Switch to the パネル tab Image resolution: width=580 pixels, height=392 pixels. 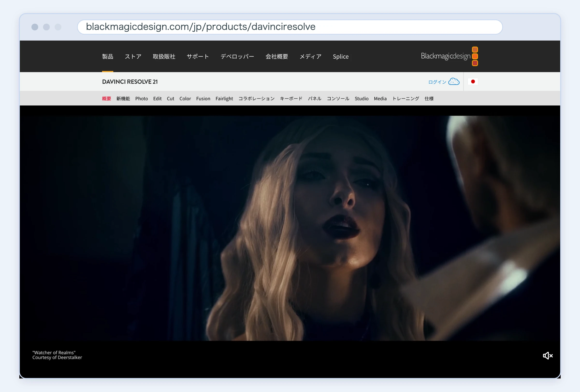click(315, 98)
